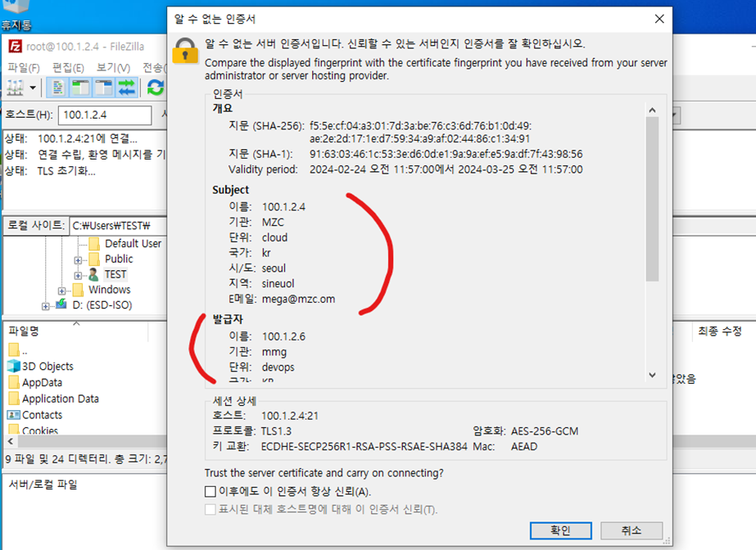The height and width of the screenshot is (550, 756).
Task: Click the issuer 단위 value devops
Action: [x=278, y=367]
